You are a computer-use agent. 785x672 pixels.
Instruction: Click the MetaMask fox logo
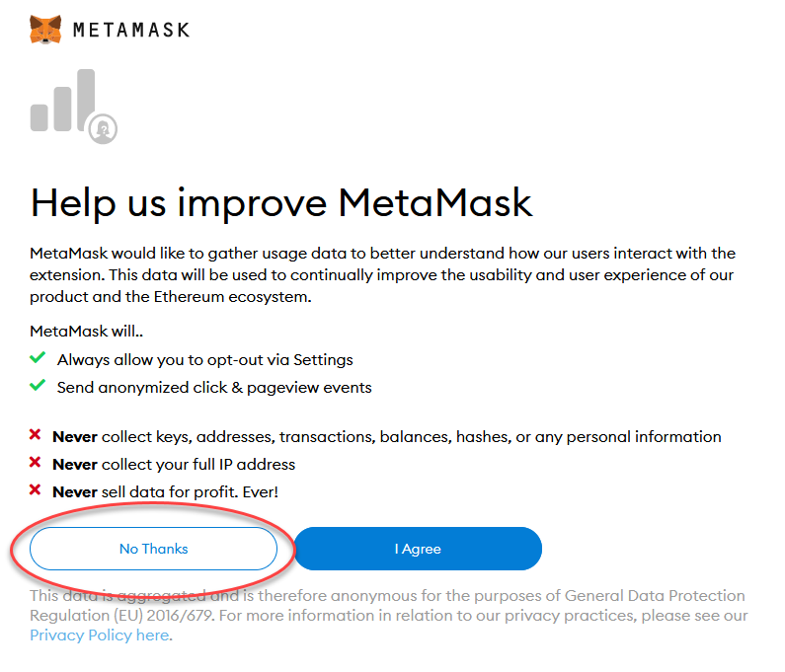45,30
